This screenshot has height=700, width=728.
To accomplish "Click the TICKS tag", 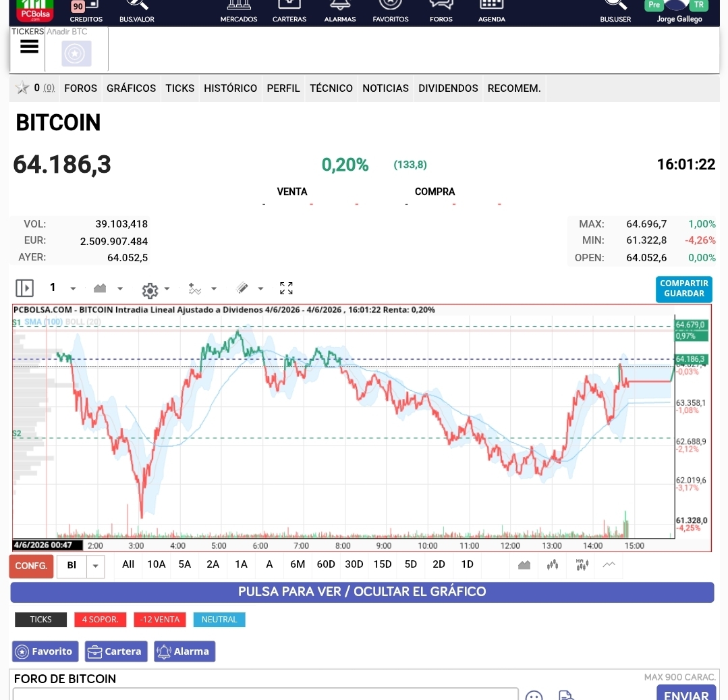I will pyautogui.click(x=41, y=619).
